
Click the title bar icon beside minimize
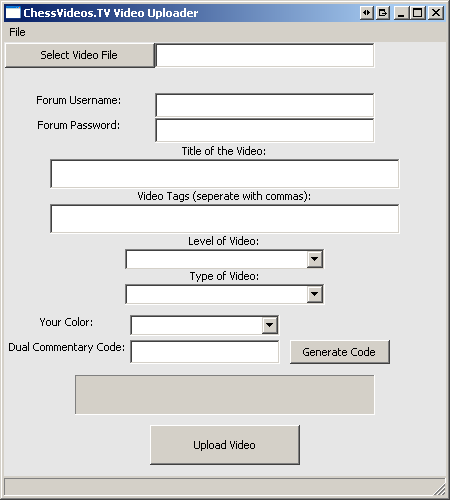[383, 13]
